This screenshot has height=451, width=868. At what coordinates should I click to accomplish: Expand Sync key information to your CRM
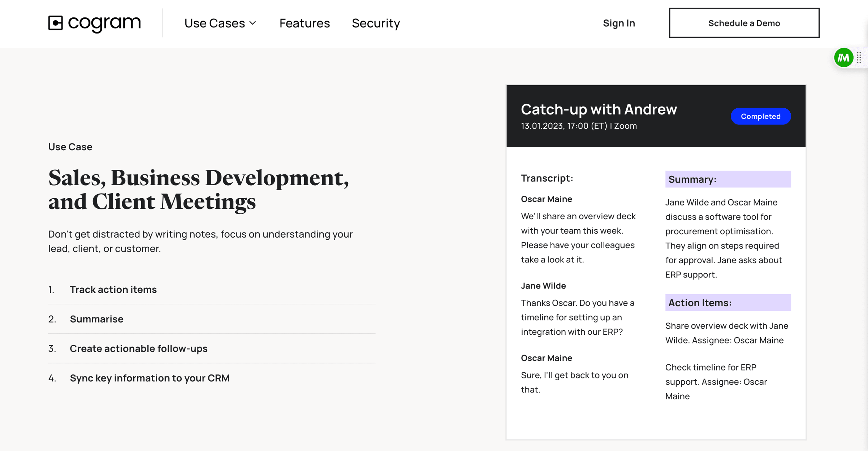(x=150, y=378)
